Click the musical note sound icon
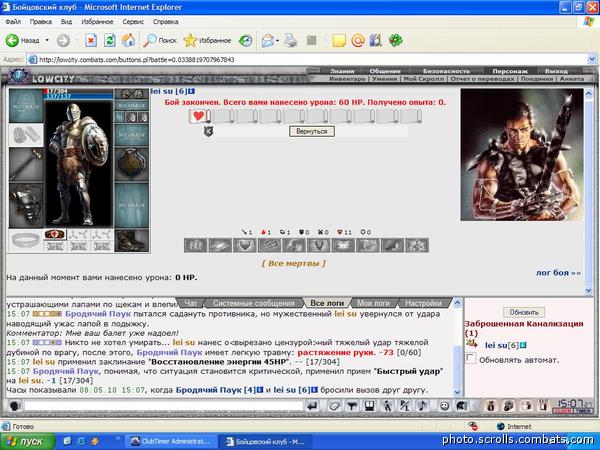 pos(422,406)
